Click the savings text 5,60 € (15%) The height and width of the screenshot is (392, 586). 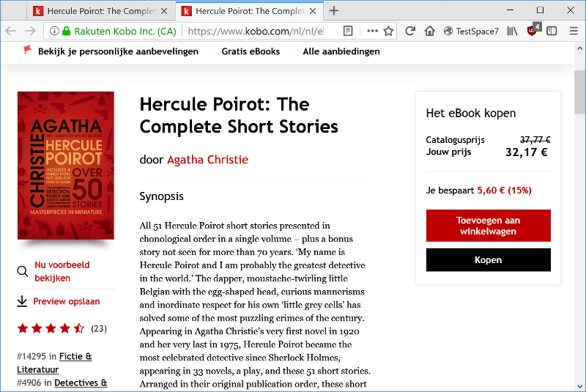pos(504,191)
